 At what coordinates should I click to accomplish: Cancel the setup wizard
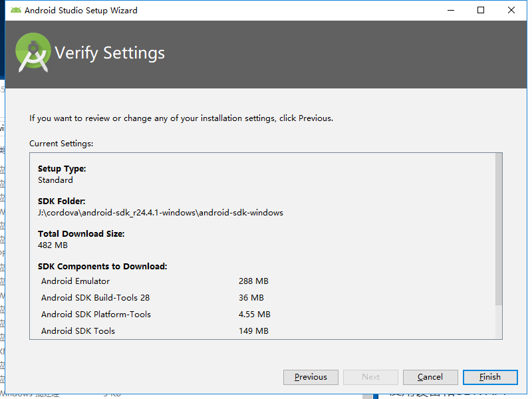(x=430, y=377)
